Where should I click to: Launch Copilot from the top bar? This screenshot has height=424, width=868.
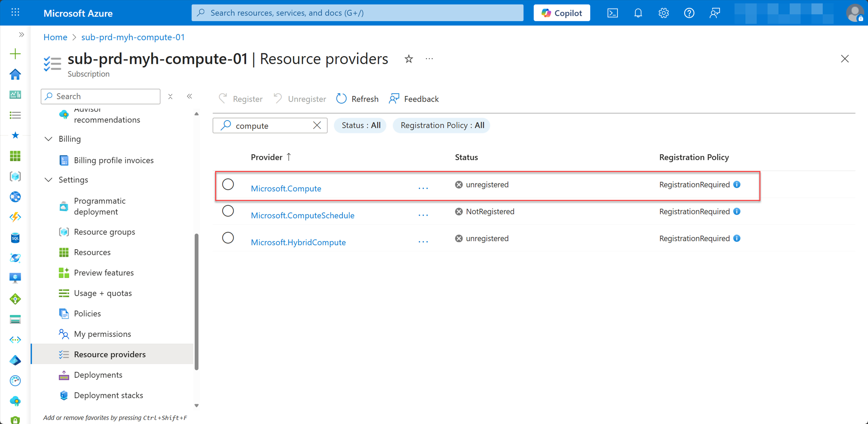coord(561,13)
